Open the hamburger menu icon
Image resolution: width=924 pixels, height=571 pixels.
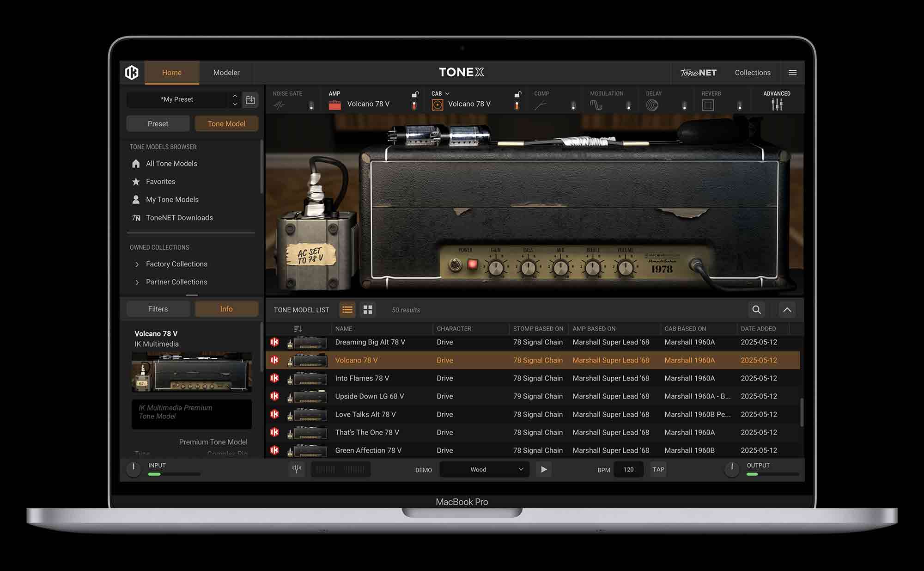point(792,73)
